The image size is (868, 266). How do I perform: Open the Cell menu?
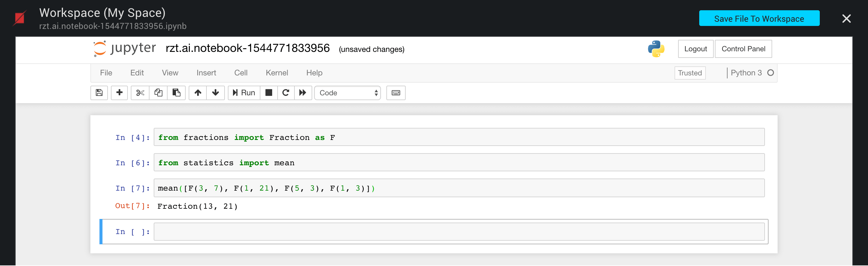point(241,73)
